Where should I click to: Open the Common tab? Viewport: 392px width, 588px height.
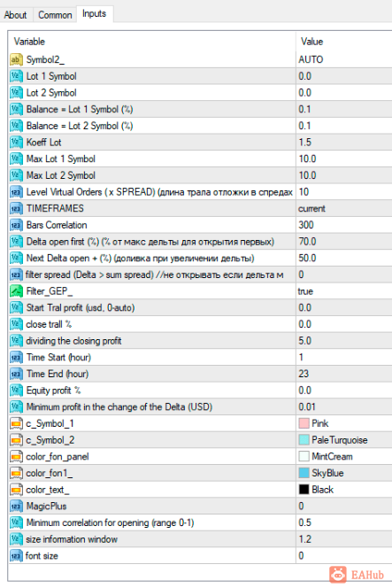coord(55,15)
